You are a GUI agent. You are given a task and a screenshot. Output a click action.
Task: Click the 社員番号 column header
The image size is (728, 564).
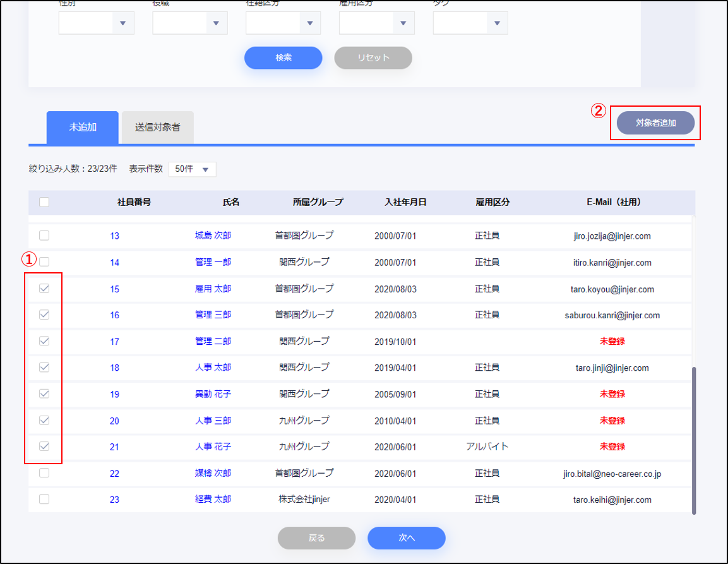click(x=134, y=202)
